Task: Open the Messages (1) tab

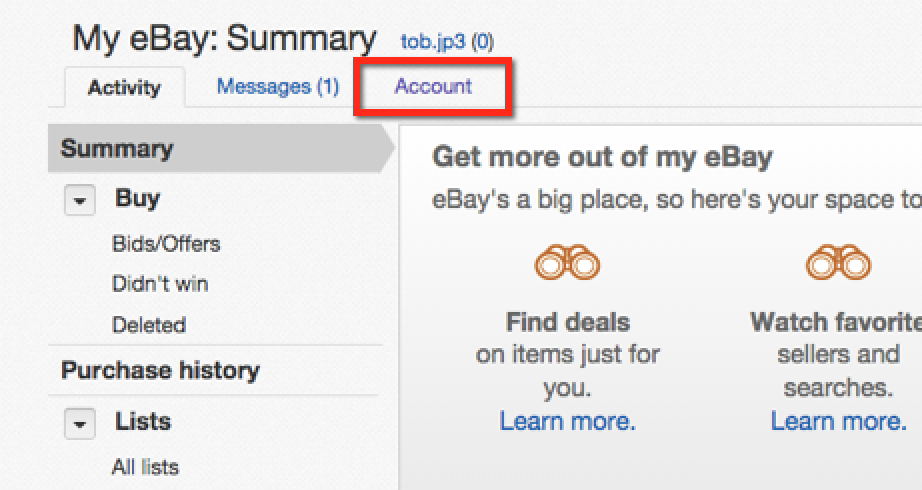Action: click(x=278, y=87)
